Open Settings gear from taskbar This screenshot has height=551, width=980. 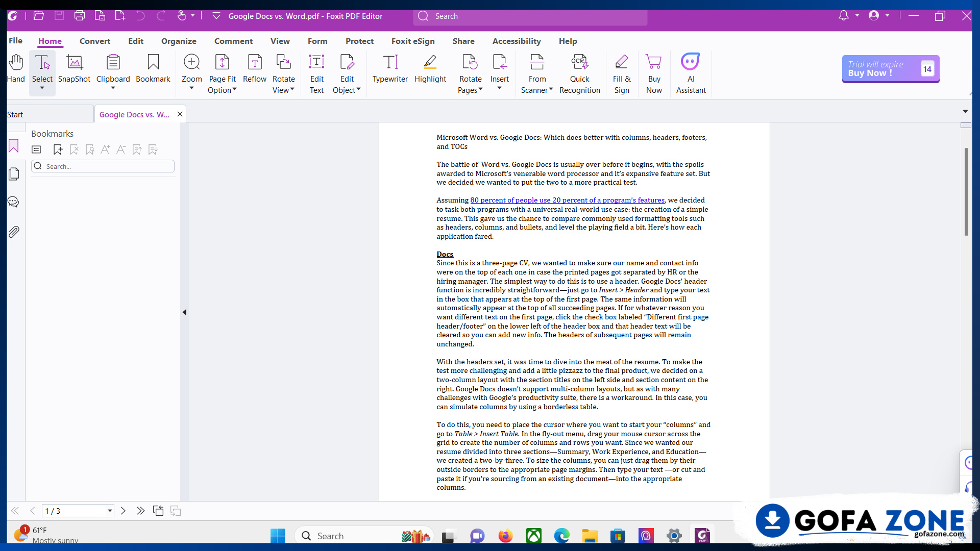(674, 536)
